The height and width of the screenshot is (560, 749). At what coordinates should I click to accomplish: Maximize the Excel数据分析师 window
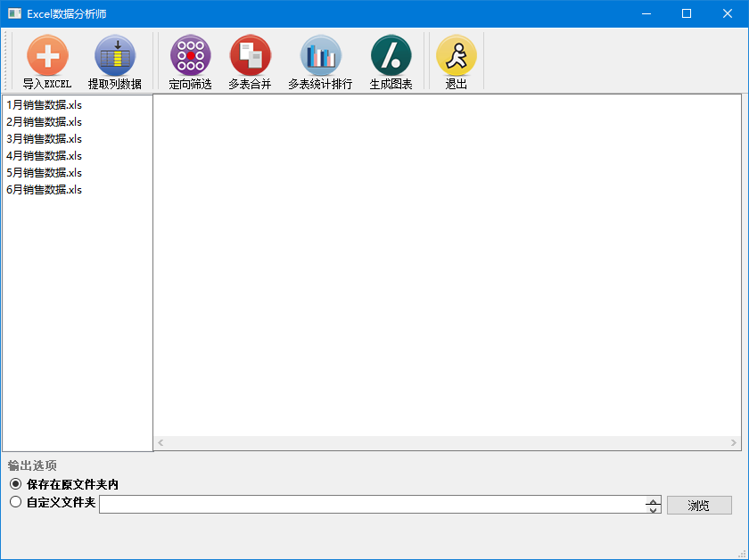(x=687, y=13)
